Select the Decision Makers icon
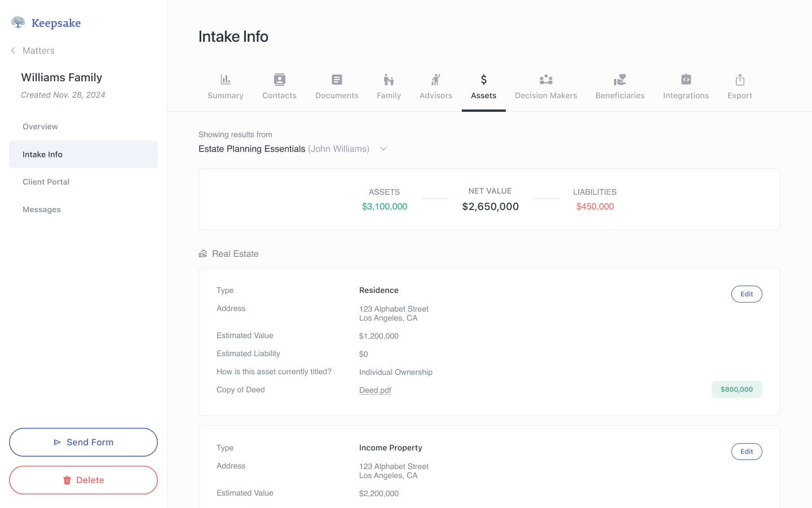The image size is (812, 508). pyautogui.click(x=546, y=80)
